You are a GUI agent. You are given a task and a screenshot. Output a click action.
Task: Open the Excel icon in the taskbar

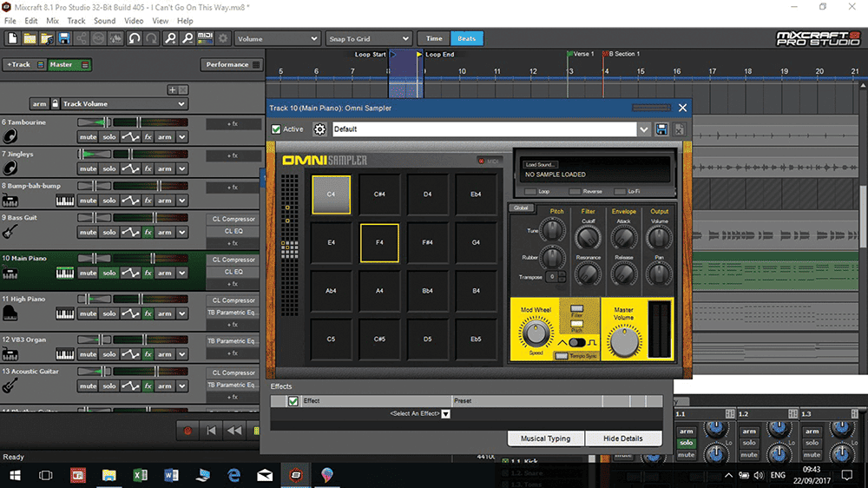point(140,475)
